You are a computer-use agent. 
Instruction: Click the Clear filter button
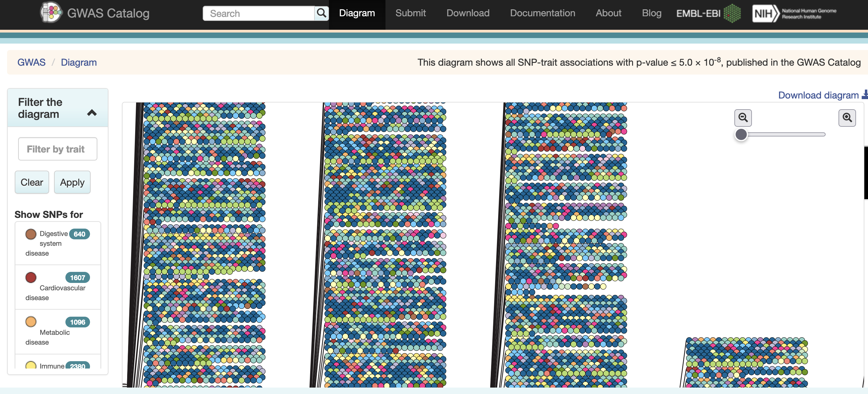(32, 182)
